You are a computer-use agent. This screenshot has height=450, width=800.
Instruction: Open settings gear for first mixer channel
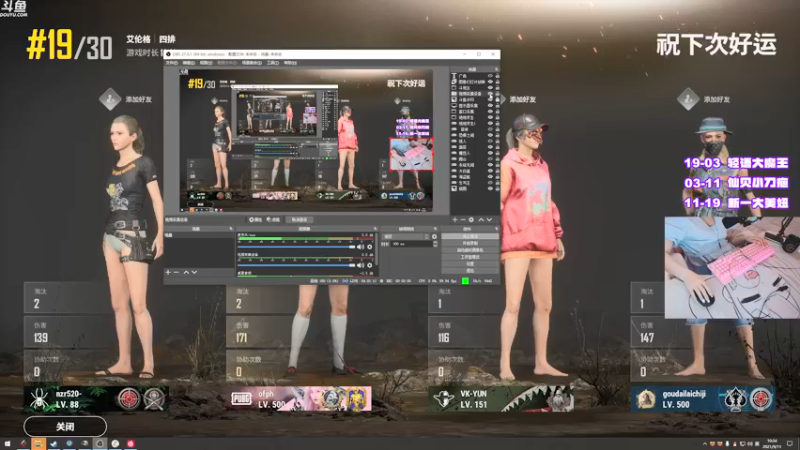[x=369, y=246]
